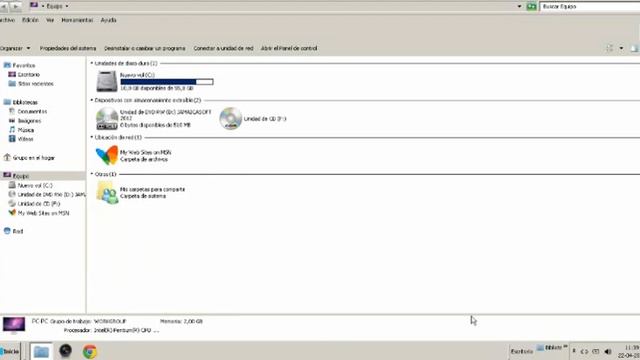Click the computer icon in details pane
Image resolution: width=640 pixels, height=360 pixels.
[x=14, y=325]
